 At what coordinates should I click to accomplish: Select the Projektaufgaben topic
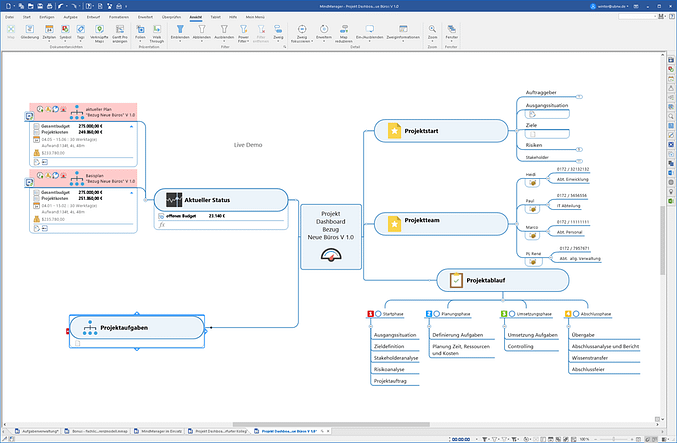136,327
